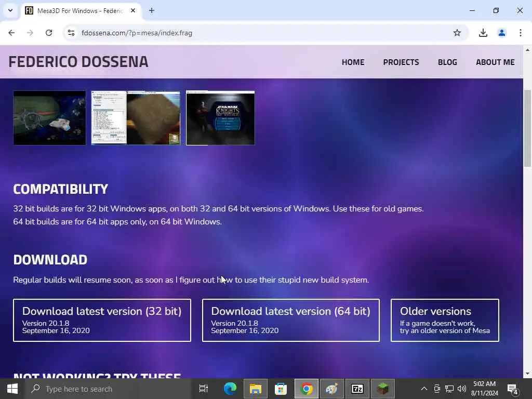Screen dimensions: 532x399
Task: View site information icon in address bar
Action: pos(71,33)
